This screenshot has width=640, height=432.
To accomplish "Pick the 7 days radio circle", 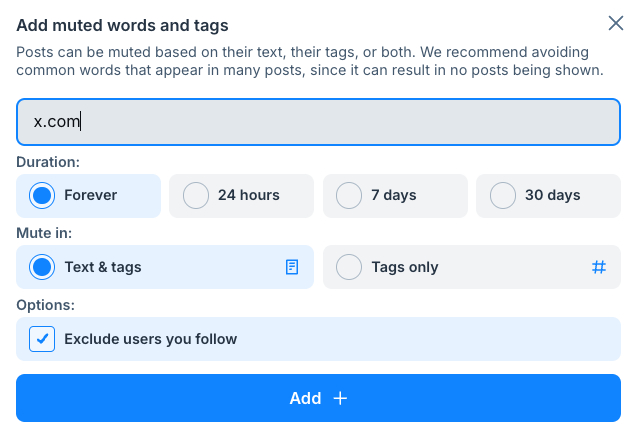I will click(349, 195).
